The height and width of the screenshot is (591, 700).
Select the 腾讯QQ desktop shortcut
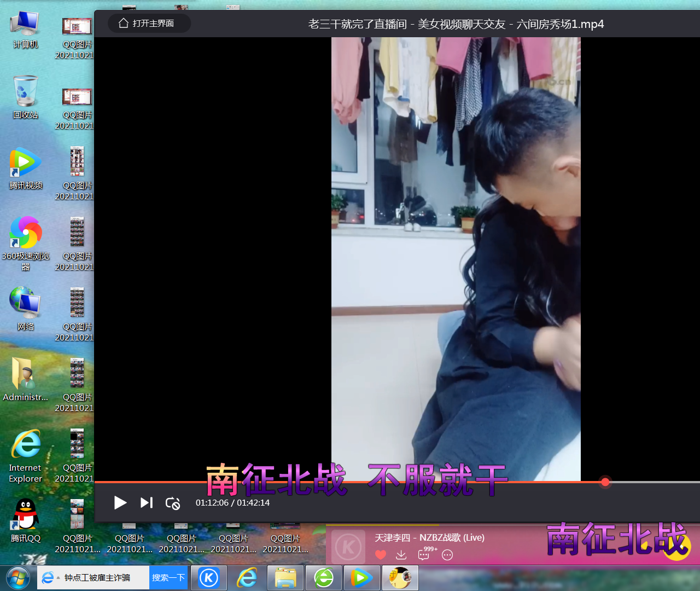point(25,520)
